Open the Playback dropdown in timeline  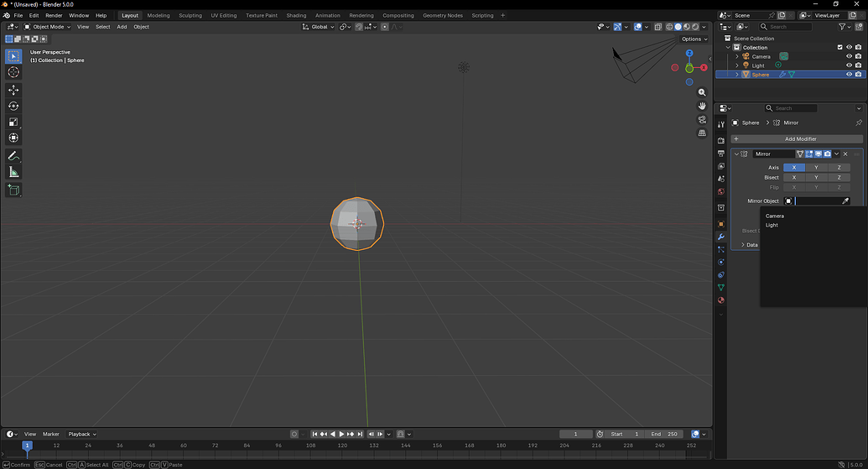(82, 434)
